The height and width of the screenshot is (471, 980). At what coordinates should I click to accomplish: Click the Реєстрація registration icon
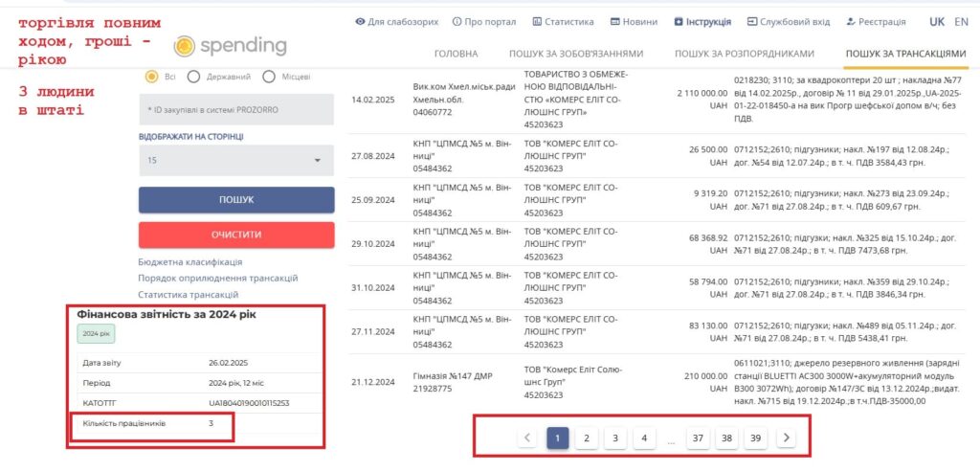click(851, 22)
